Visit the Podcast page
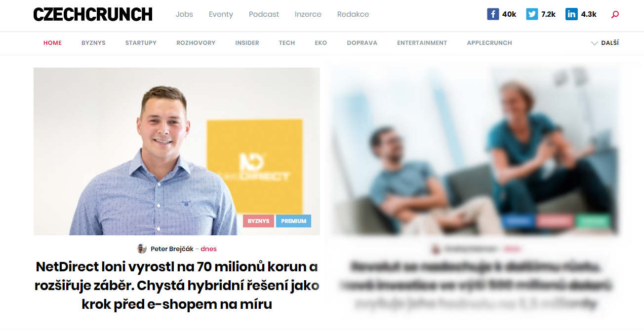The height and width of the screenshot is (331, 644). coord(264,14)
